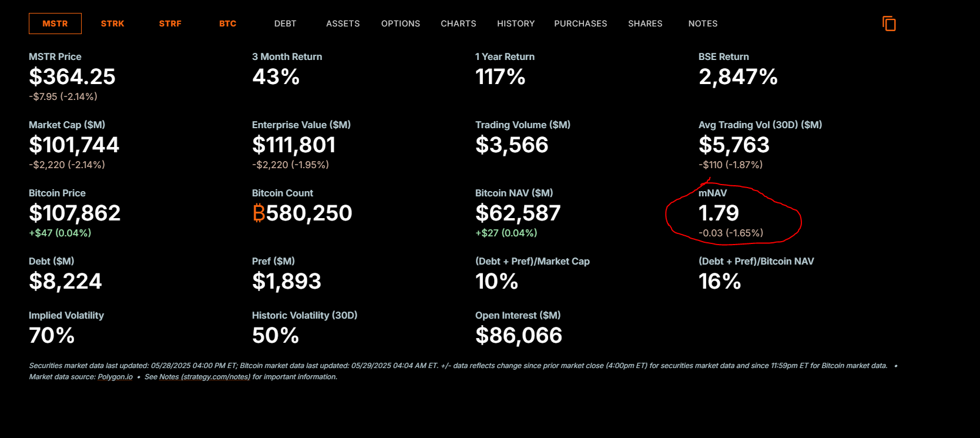Screen dimensions: 980x438
Task: Open the Notes (strategy.com/notes) link
Action: tap(204, 377)
